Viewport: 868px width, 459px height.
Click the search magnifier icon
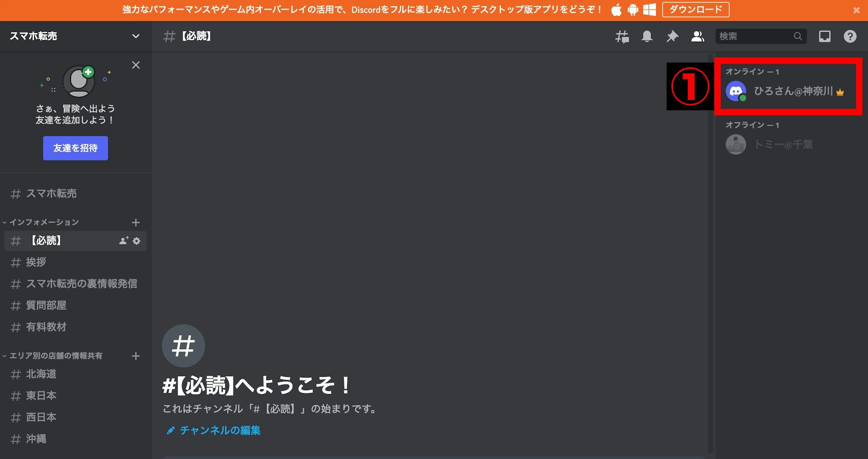pyautogui.click(x=798, y=36)
